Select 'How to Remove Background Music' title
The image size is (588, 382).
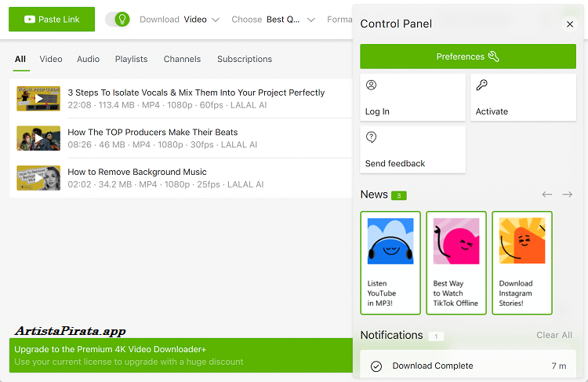(137, 172)
